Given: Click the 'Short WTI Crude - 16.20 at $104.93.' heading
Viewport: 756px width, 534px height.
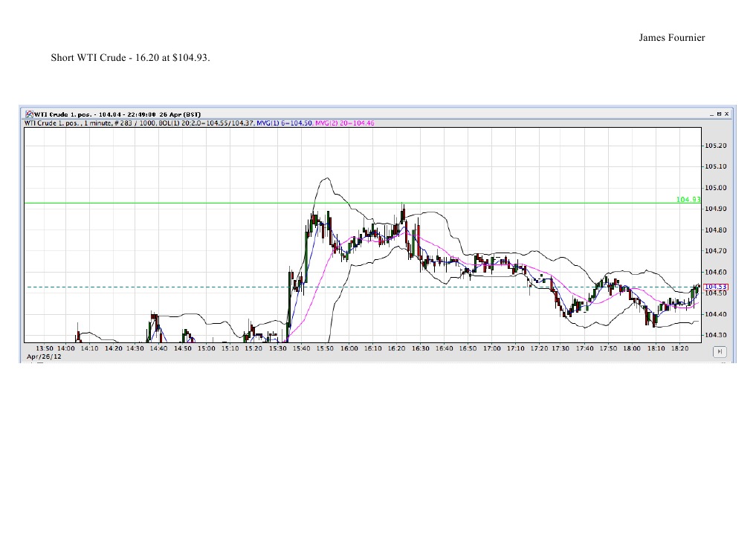Looking at the screenshot, I should click(130, 58).
